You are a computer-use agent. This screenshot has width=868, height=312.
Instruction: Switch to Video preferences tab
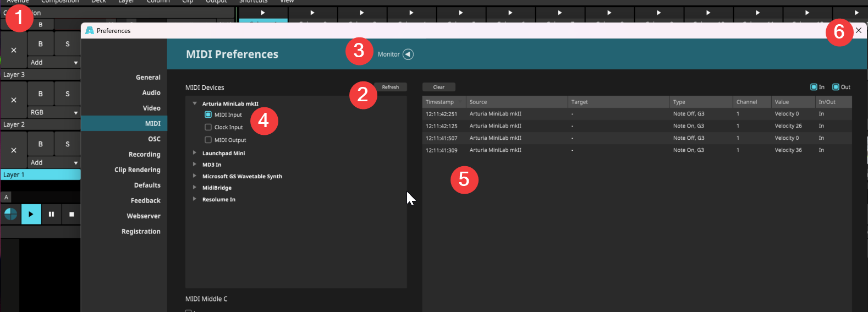coord(151,108)
